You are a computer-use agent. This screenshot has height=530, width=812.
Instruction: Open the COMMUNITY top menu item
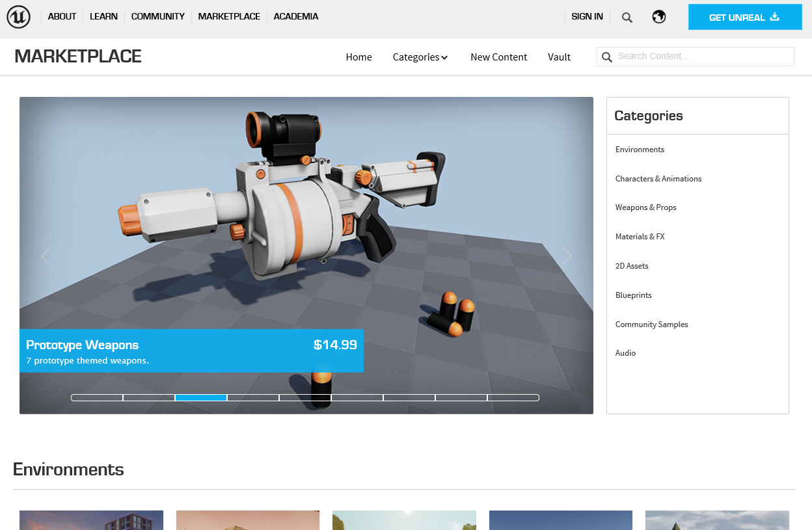158,17
